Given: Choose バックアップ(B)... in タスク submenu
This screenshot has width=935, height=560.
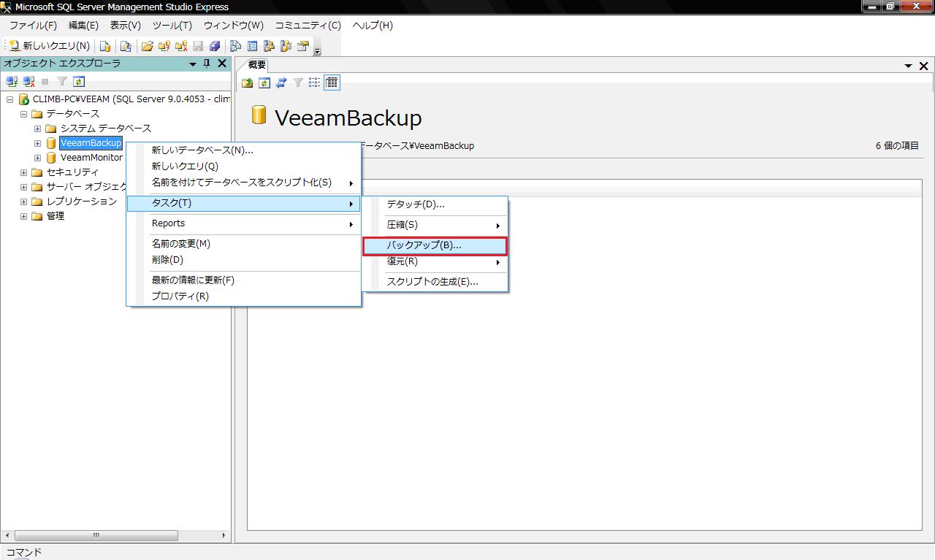Looking at the screenshot, I should click(435, 245).
